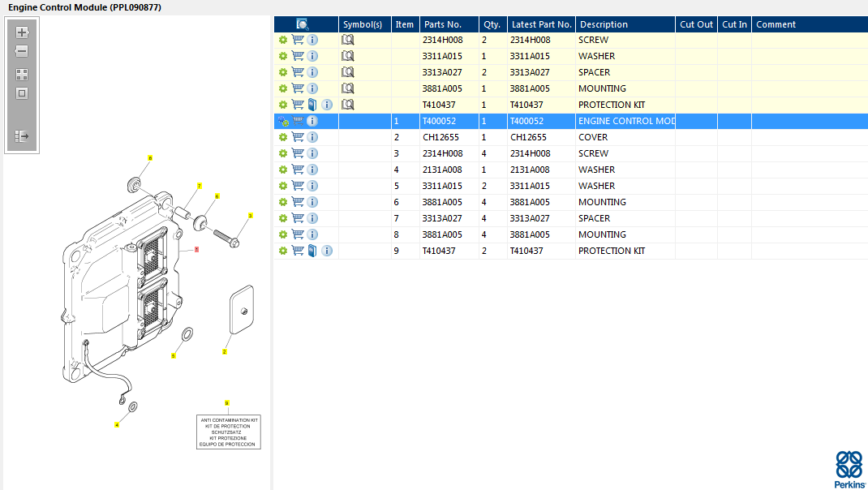Click the four-squares grid view icon
The width and height of the screenshot is (868, 490).
coord(22,74)
